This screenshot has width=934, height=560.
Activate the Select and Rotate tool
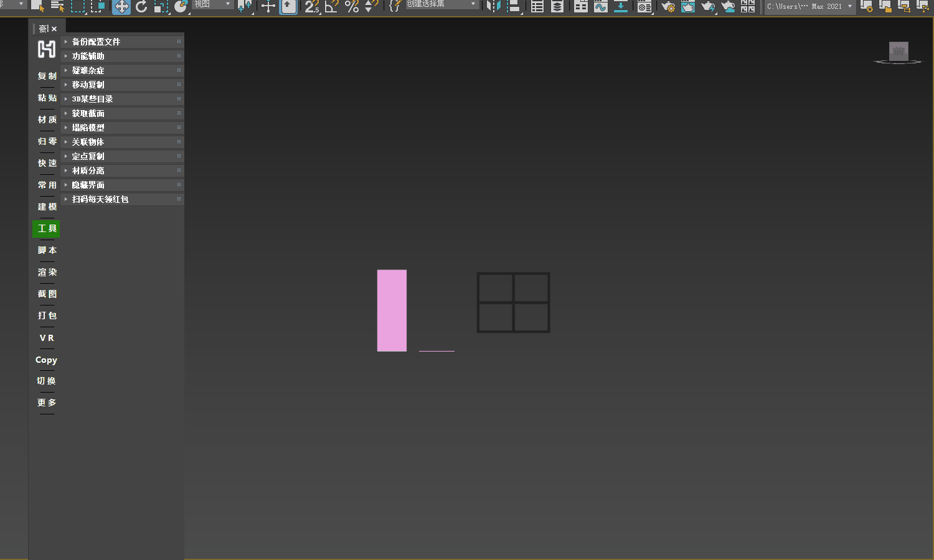click(141, 6)
